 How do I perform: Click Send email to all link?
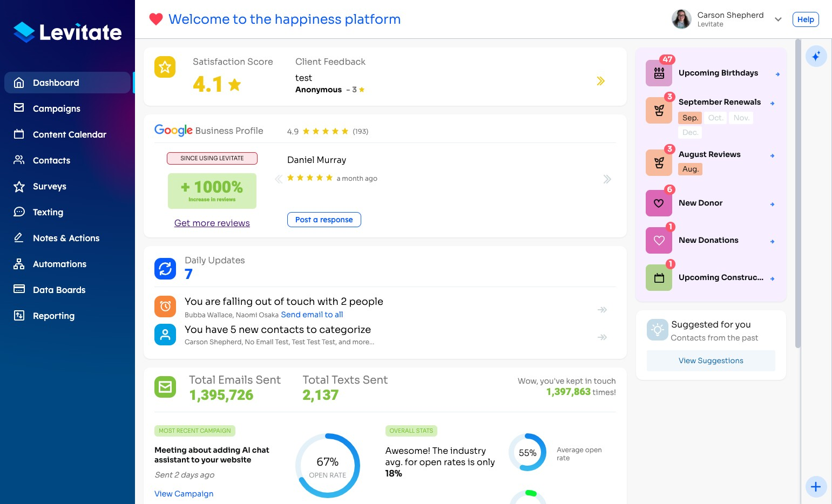(x=312, y=315)
